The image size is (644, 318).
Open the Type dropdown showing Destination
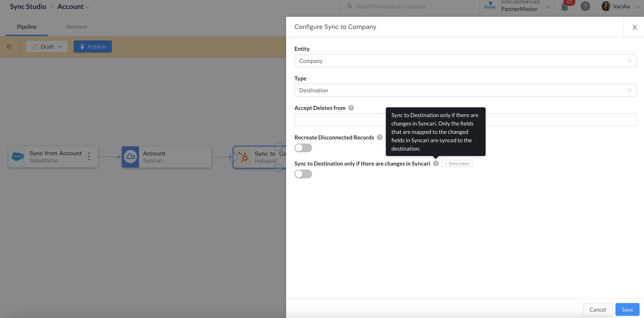(x=465, y=90)
